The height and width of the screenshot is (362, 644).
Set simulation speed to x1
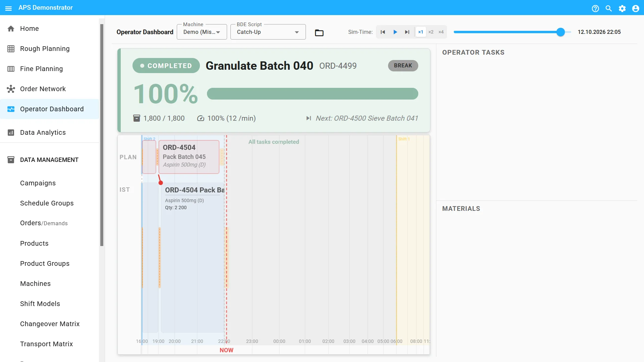click(421, 32)
